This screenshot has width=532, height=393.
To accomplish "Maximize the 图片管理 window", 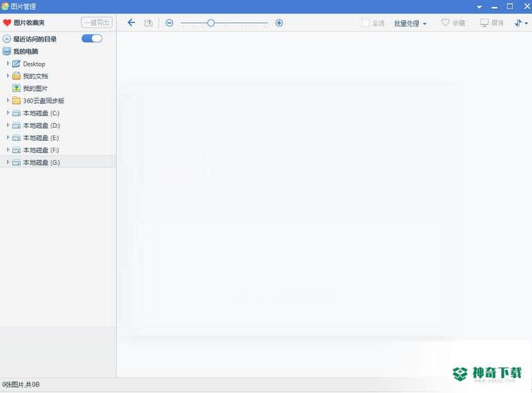I will click(509, 6).
